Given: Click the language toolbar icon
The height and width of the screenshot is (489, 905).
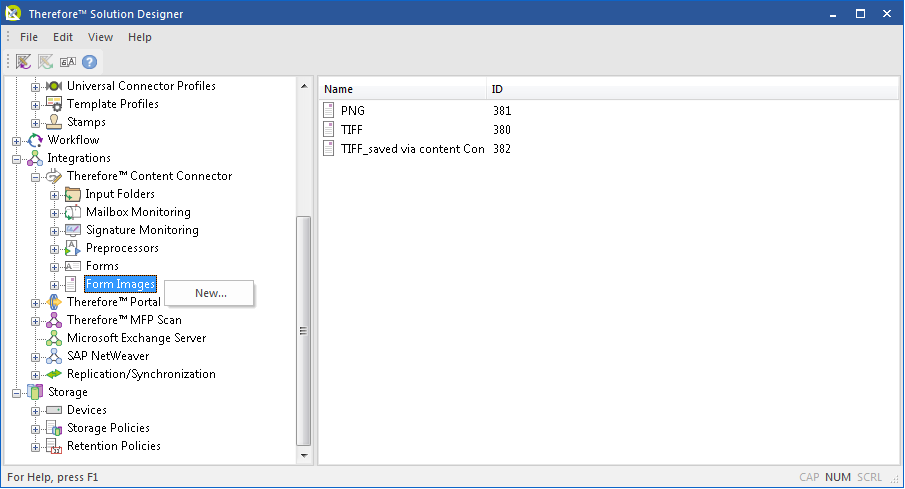Looking at the screenshot, I should 68,62.
